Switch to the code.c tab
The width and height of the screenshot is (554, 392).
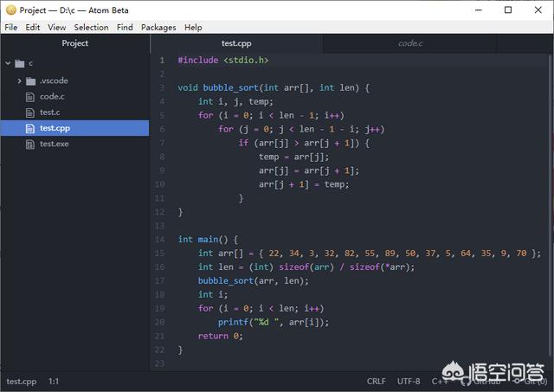coord(409,43)
